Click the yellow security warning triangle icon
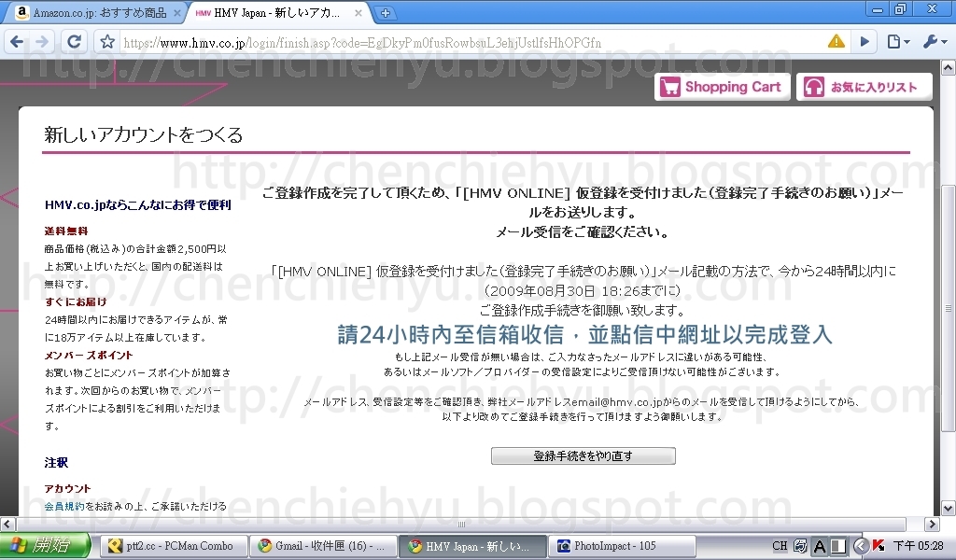The width and height of the screenshot is (956, 560). coord(836,41)
